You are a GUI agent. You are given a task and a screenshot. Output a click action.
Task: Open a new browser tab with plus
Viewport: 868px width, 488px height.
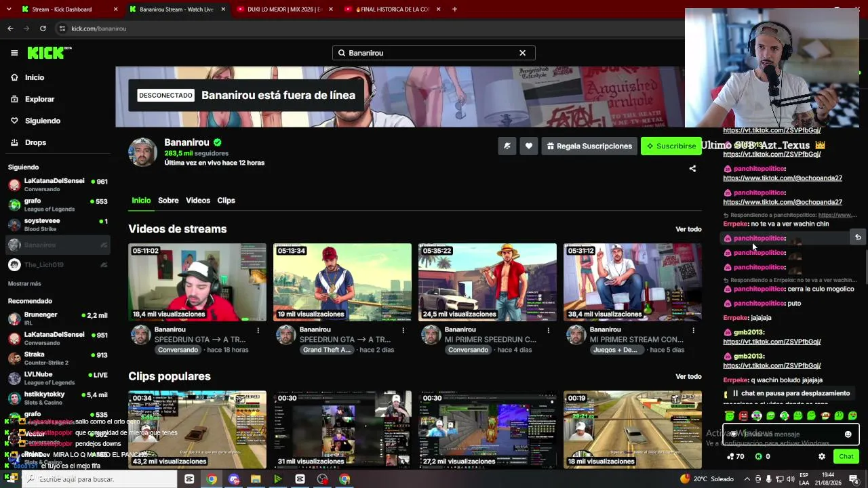point(454,9)
